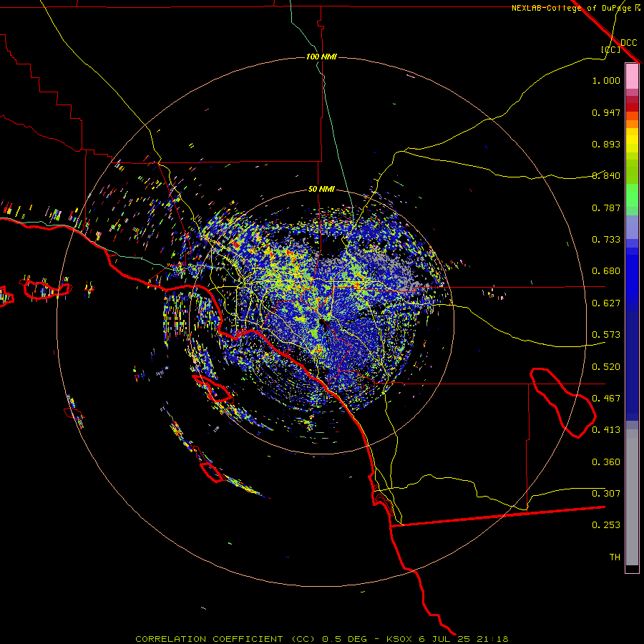Click the 0.307 scale value
The width and height of the screenshot is (644, 644).
[606, 494]
